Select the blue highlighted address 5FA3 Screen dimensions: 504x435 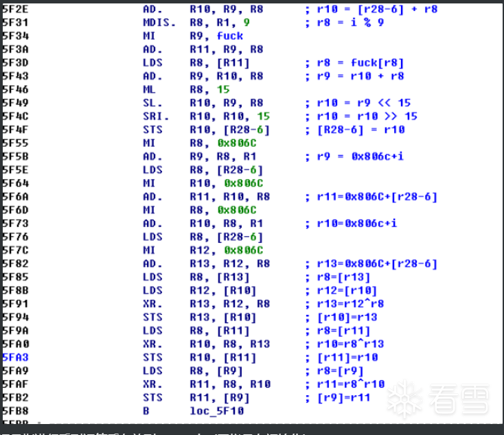tap(15, 357)
